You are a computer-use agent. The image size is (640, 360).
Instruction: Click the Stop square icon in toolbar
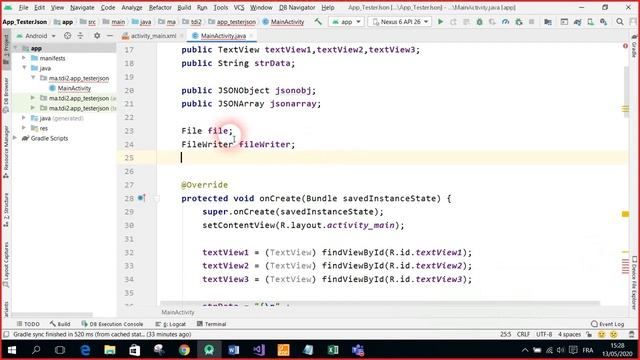tap(531, 22)
